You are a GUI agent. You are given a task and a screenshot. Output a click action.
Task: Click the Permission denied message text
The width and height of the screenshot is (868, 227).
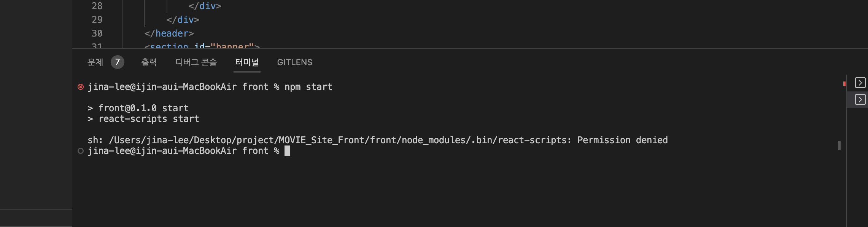point(623,140)
